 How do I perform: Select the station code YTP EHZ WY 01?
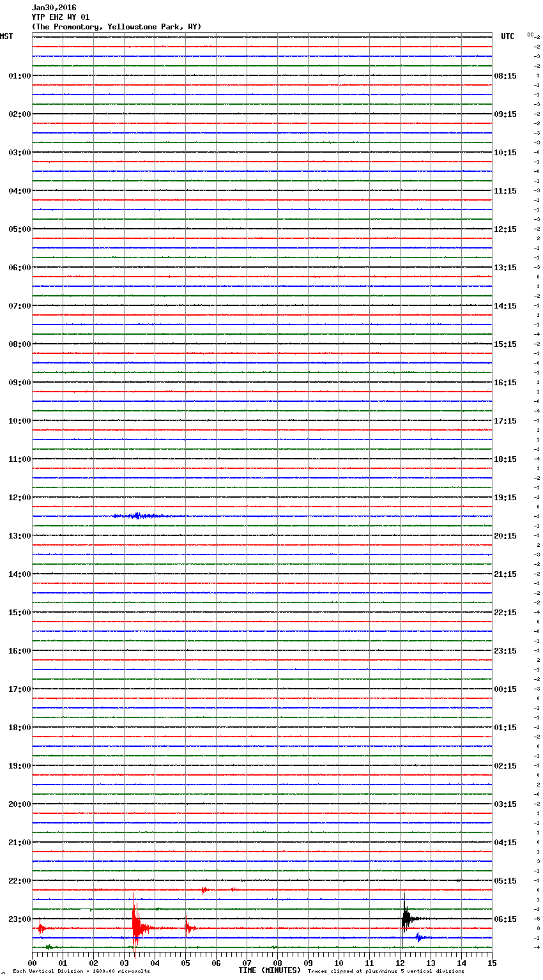pyautogui.click(x=61, y=17)
